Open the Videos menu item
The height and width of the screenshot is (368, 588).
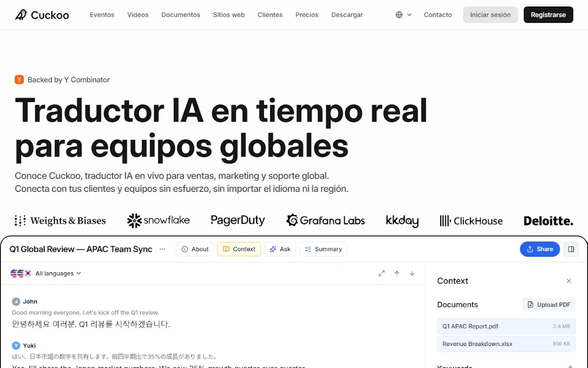pyautogui.click(x=138, y=15)
